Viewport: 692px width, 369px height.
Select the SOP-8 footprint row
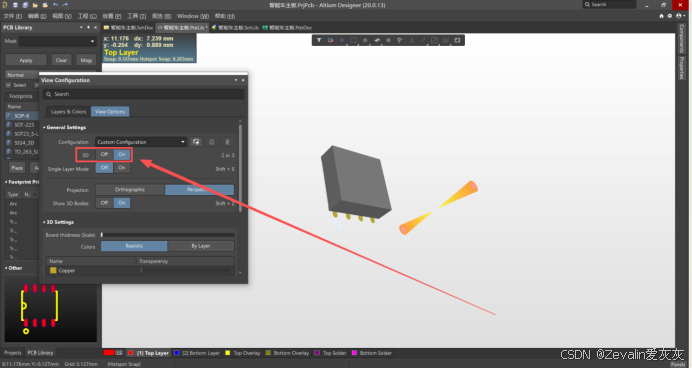(x=22, y=116)
